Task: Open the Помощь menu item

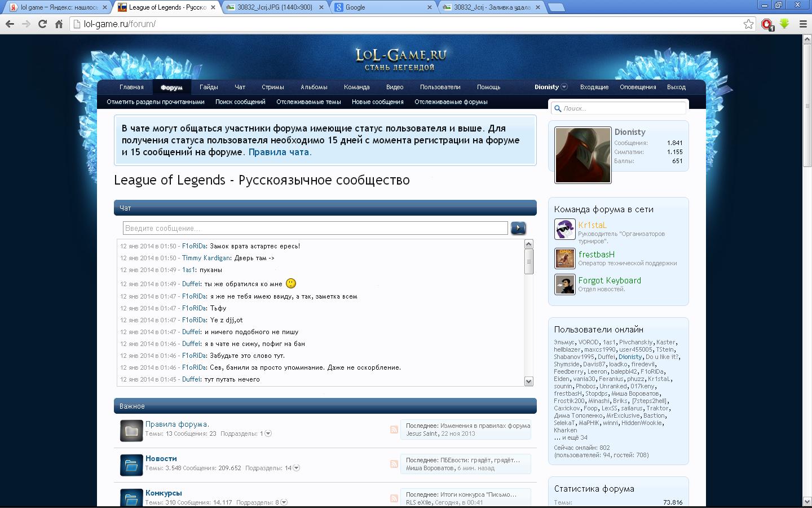Action: 489,87
